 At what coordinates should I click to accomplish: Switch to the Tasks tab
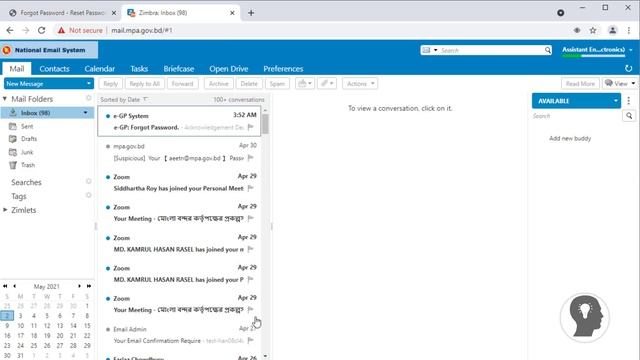139,69
